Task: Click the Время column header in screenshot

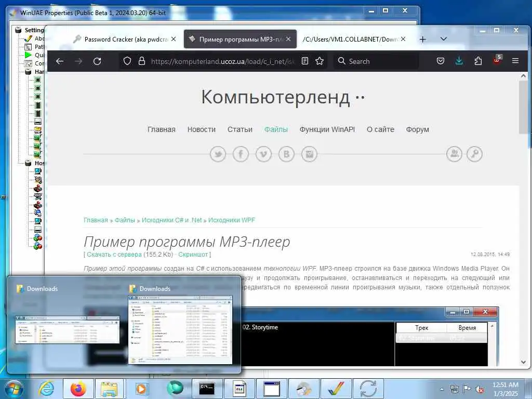Action: 467,328
